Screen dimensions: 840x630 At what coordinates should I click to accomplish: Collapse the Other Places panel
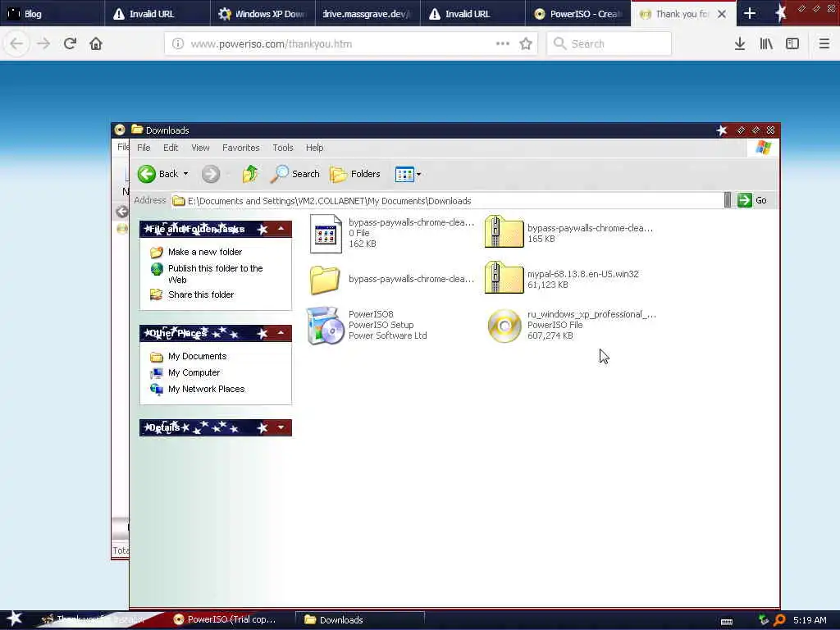pyautogui.click(x=281, y=333)
